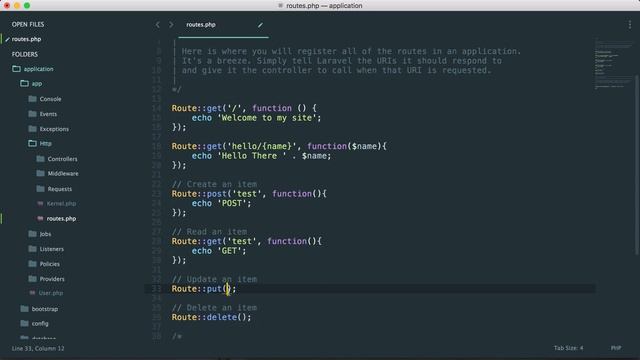The image size is (640, 360).
Task: Go to the previous tab with back arrow
Action: pos(158,25)
